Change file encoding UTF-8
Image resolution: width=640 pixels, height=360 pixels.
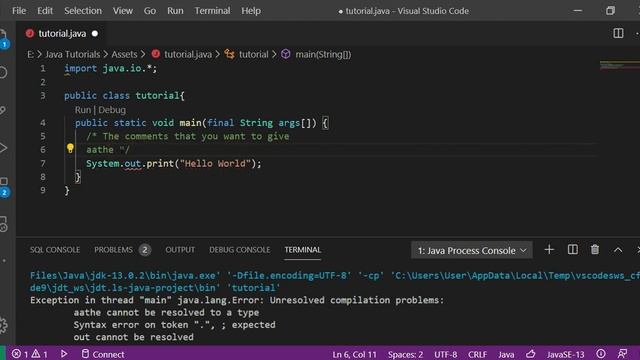click(x=445, y=354)
